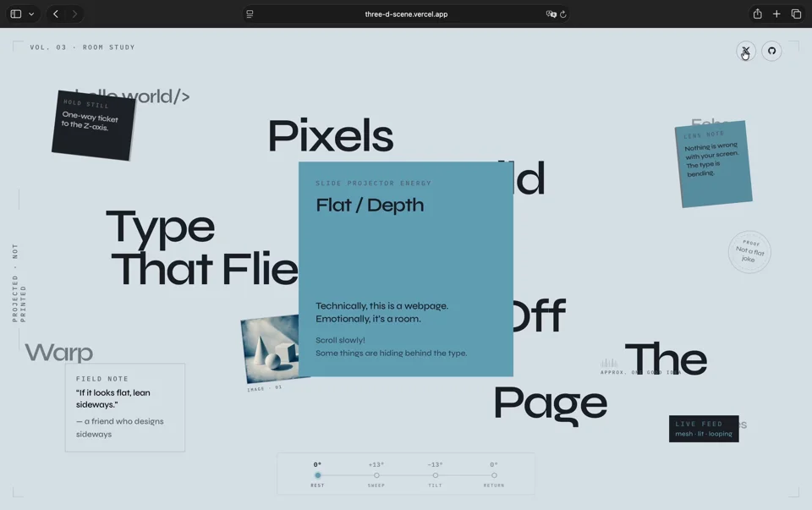Click the grey 'Warp' word

pyautogui.click(x=59, y=353)
